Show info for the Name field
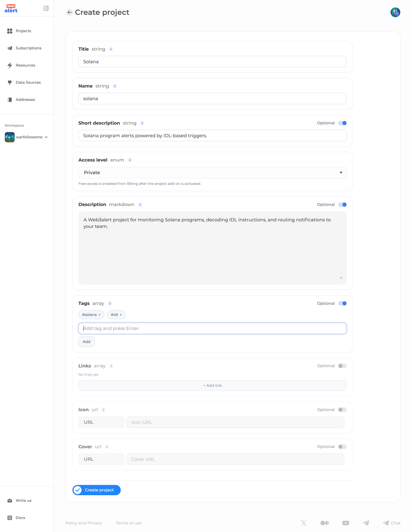The image size is (412, 532). coord(115,86)
